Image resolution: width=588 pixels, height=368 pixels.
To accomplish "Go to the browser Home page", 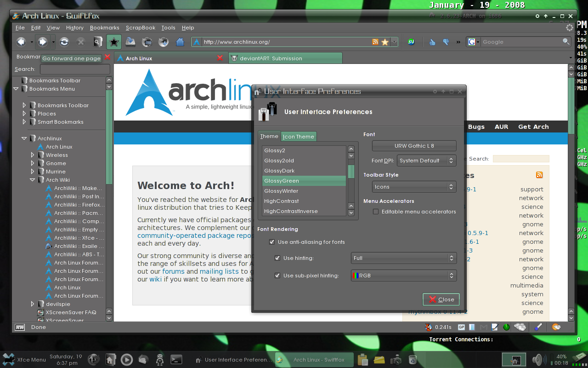I will (180, 42).
